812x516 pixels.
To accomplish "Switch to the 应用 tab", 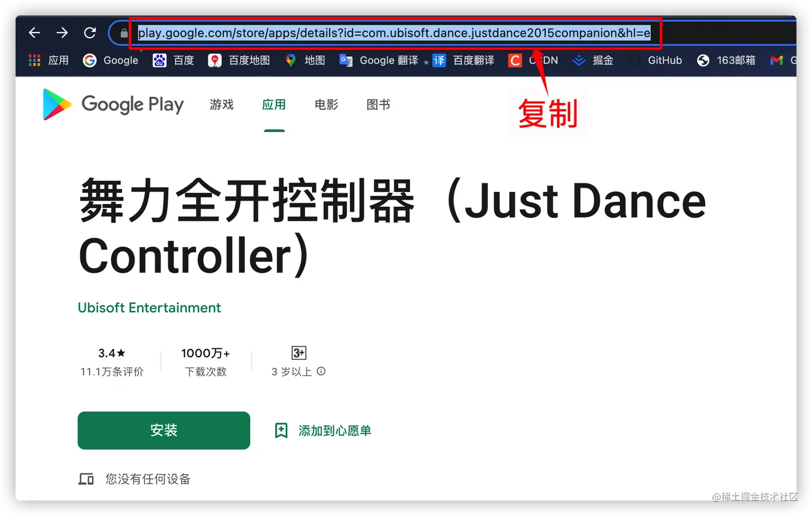I will point(274,104).
